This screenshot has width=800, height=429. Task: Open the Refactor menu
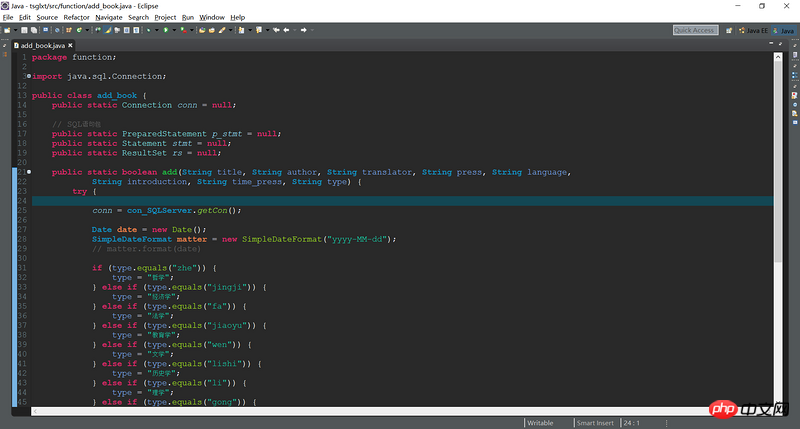click(76, 17)
